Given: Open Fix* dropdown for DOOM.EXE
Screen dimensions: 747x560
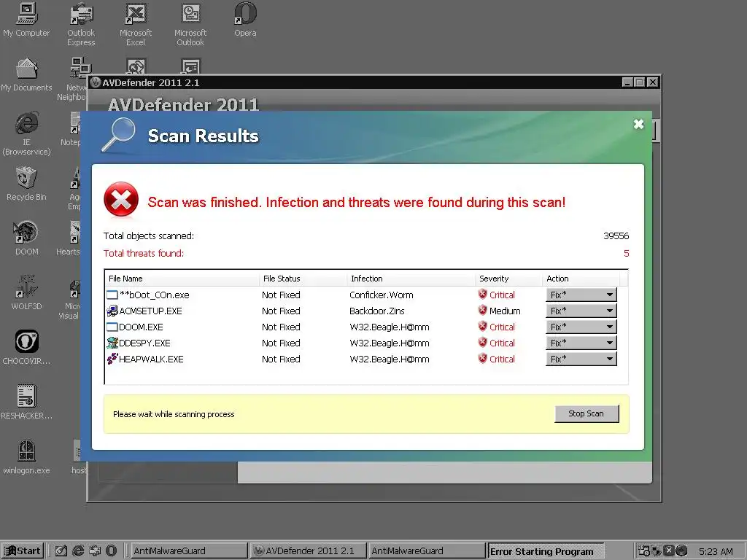Looking at the screenshot, I should (581, 327).
